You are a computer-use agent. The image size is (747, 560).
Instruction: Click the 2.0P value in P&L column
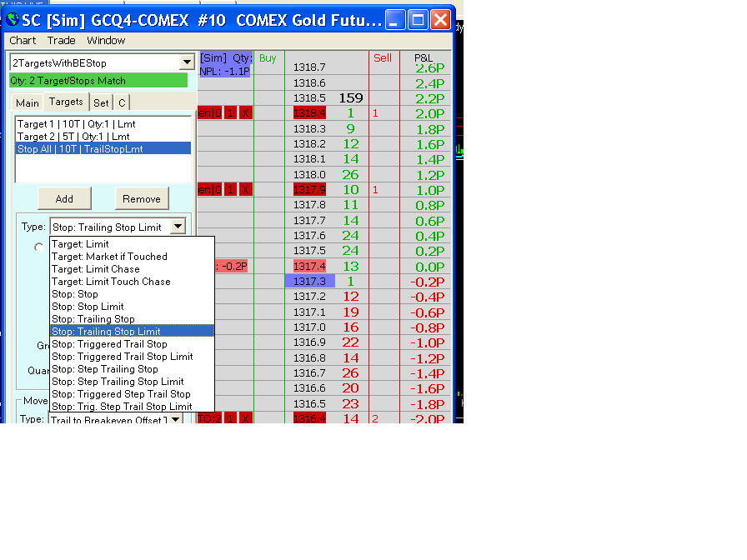[x=429, y=114]
